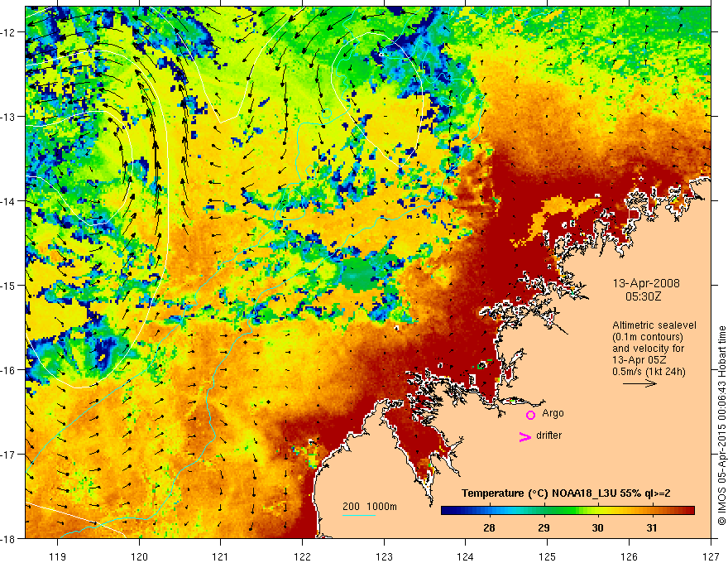Click the latitude axis label -14
The height and width of the screenshot is (563, 728).
click(8, 201)
